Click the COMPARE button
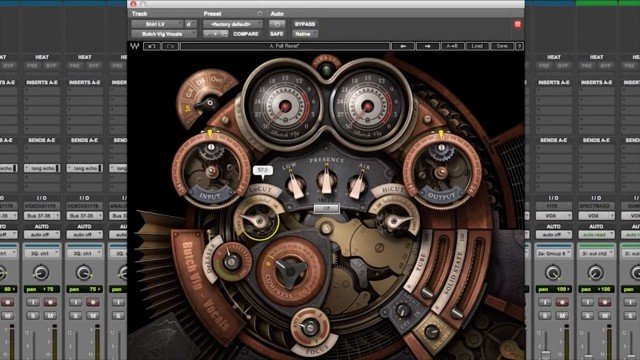 246,34
